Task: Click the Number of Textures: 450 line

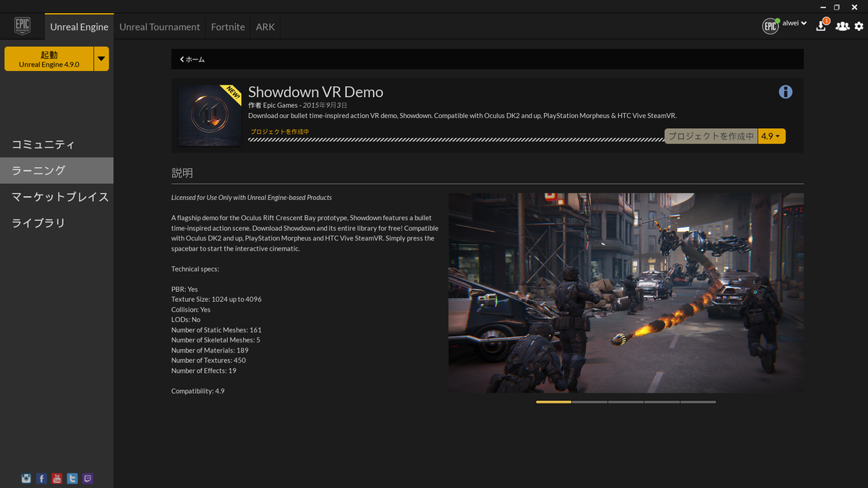Action: pos(208,361)
